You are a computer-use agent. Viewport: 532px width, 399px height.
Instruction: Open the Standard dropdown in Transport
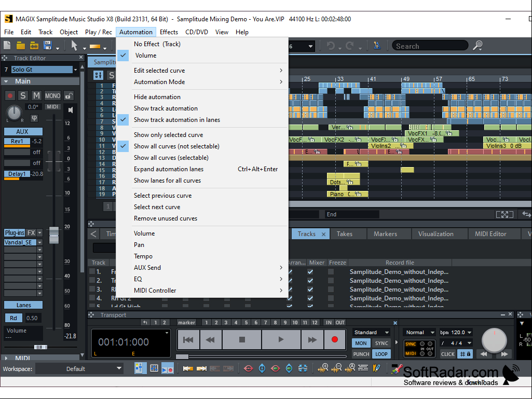tap(371, 333)
